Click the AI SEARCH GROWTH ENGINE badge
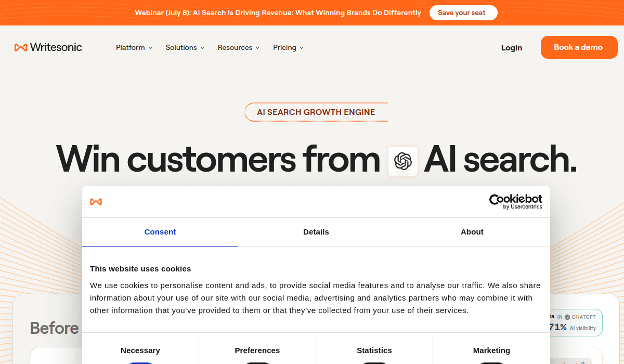The image size is (624, 364). click(316, 112)
